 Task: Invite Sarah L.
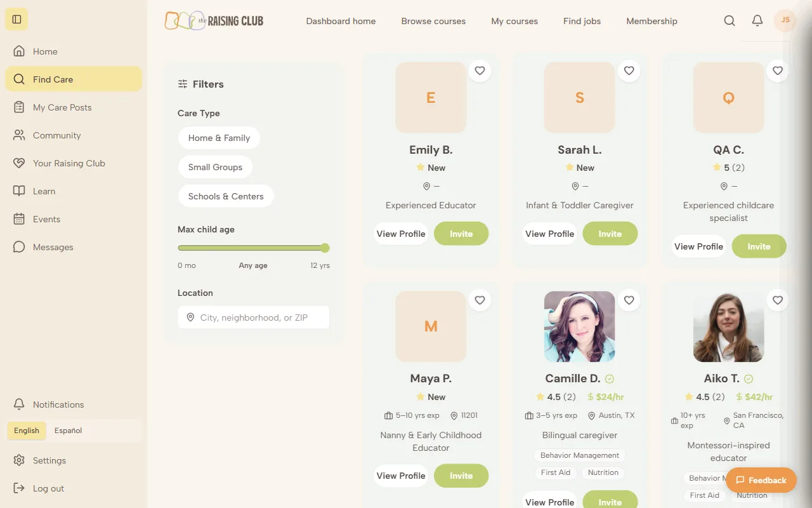pos(610,234)
